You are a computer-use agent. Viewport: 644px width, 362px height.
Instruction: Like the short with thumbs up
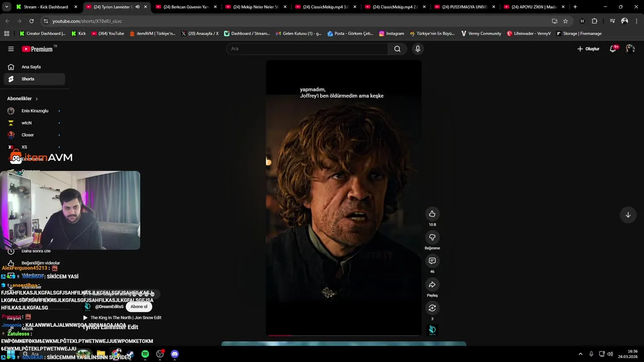432,214
